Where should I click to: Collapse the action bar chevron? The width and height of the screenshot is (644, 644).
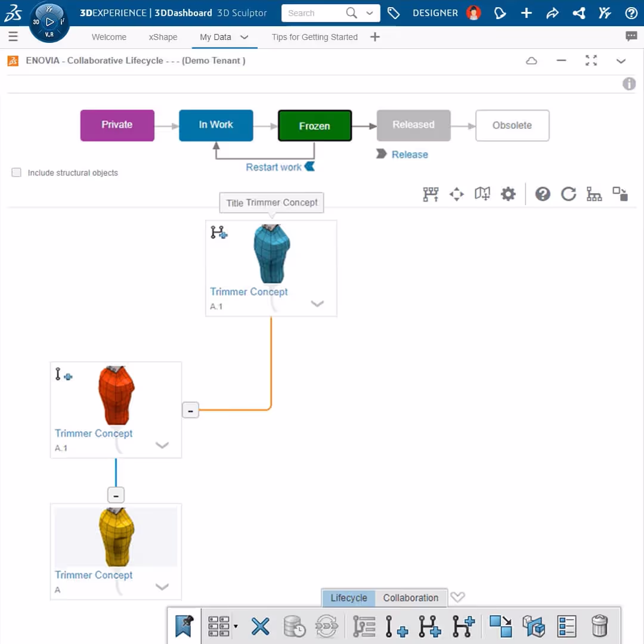(457, 597)
